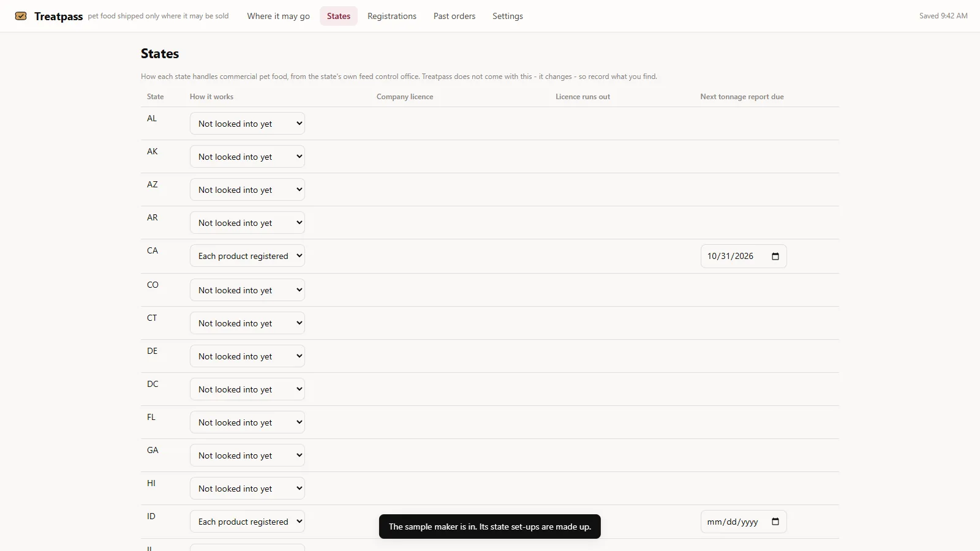Click the Saved 9:42 AM status text
Screen dimensions: 980x551
coord(943,16)
